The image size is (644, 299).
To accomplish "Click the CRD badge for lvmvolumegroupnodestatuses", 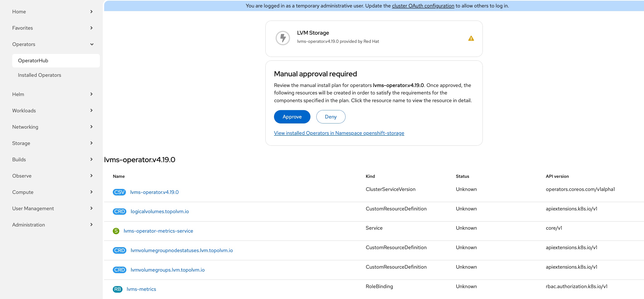I will [120, 250].
